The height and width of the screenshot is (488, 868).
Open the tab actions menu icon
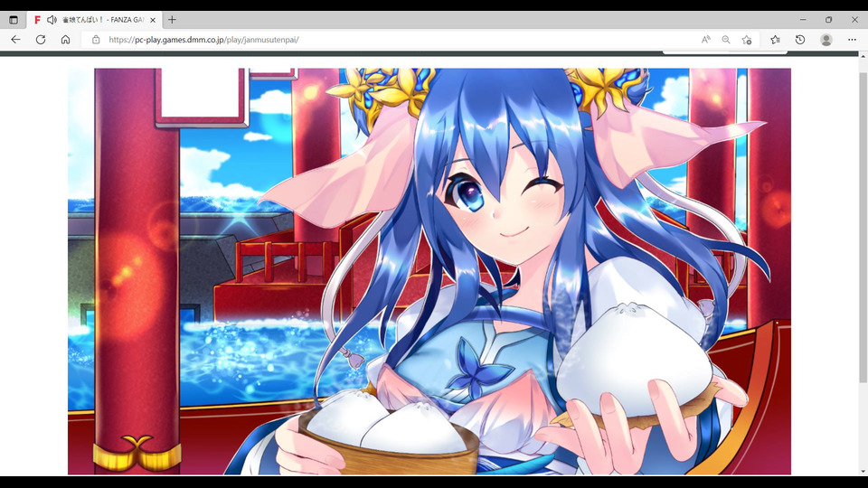(14, 20)
